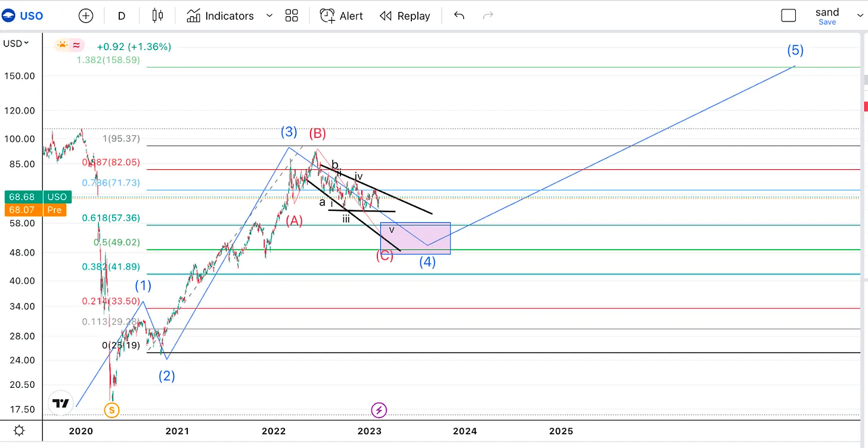Open the layout grid selector
This screenshot has height=448, width=868.
(292, 15)
